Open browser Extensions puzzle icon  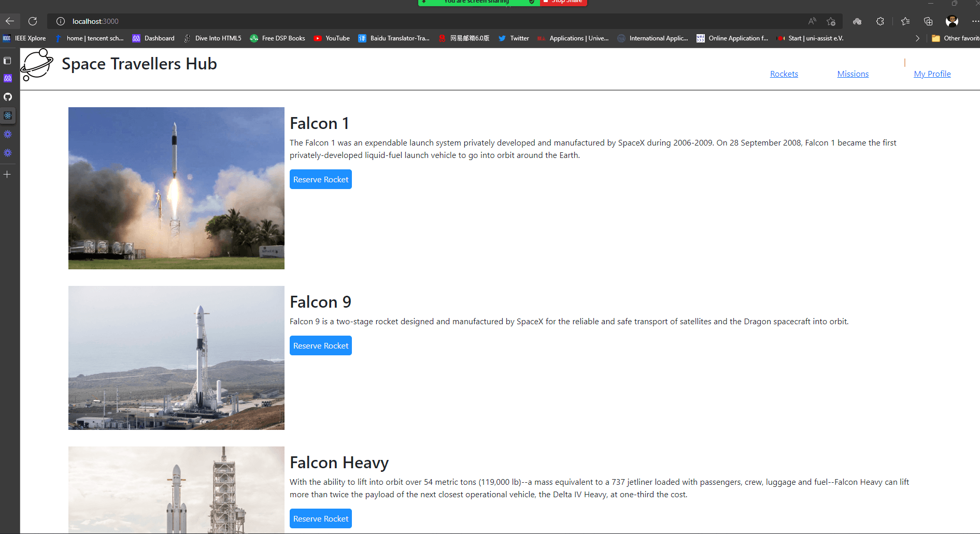point(880,21)
